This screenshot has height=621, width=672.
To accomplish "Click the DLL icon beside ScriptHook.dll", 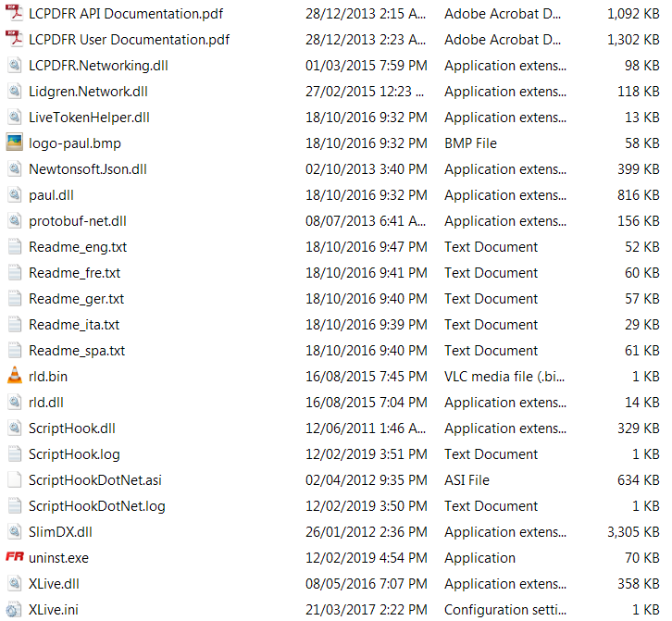I will pyautogui.click(x=14, y=428).
